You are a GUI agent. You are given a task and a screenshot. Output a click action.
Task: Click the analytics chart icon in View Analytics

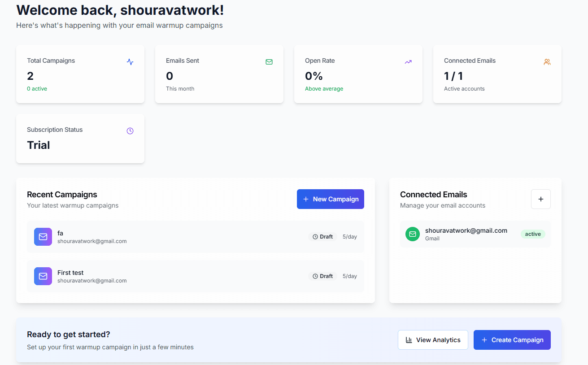click(x=409, y=339)
